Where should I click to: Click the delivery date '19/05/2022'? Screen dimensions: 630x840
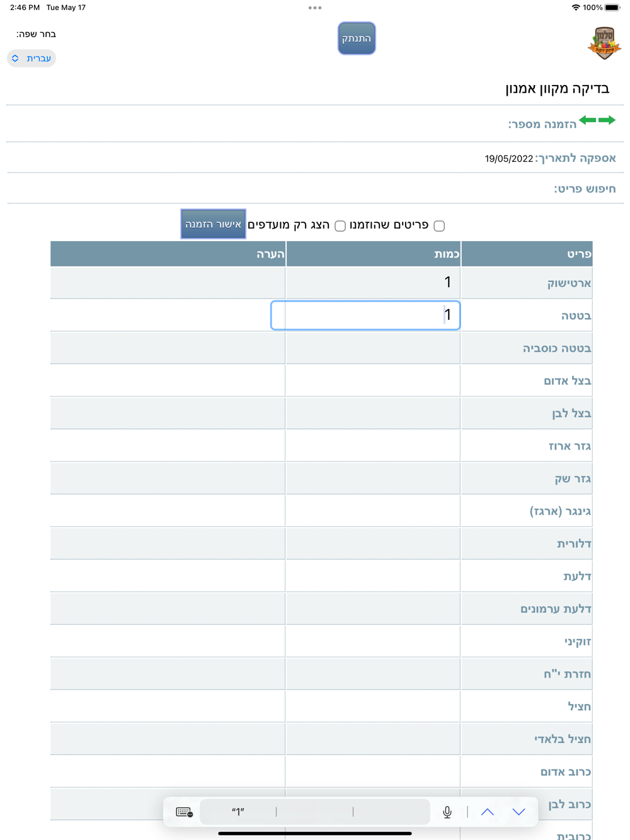tap(509, 159)
